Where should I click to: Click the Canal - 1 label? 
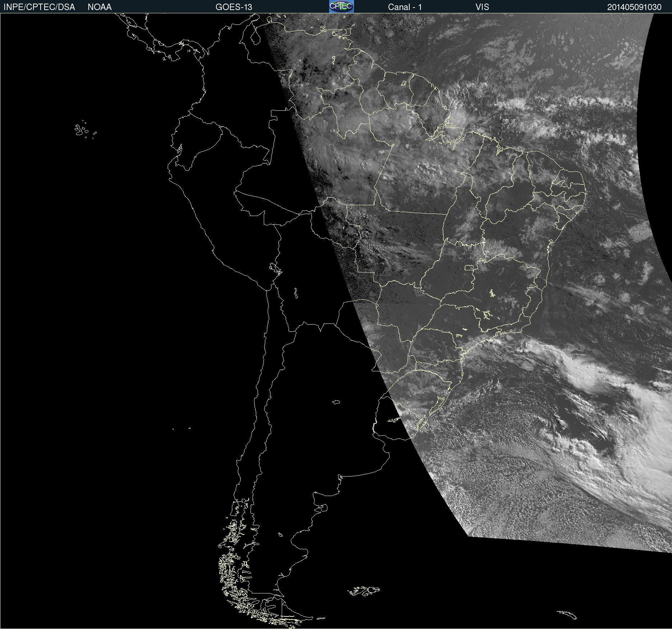click(x=405, y=7)
